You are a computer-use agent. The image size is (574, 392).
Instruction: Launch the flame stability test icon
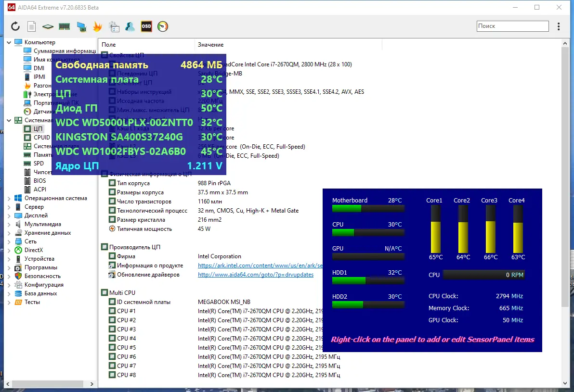coord(97,26)
